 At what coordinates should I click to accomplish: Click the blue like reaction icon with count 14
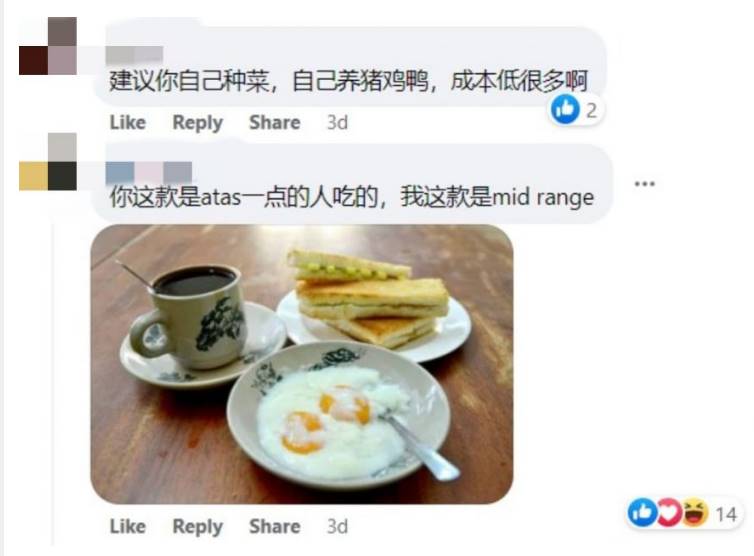[x=642, y=513]
